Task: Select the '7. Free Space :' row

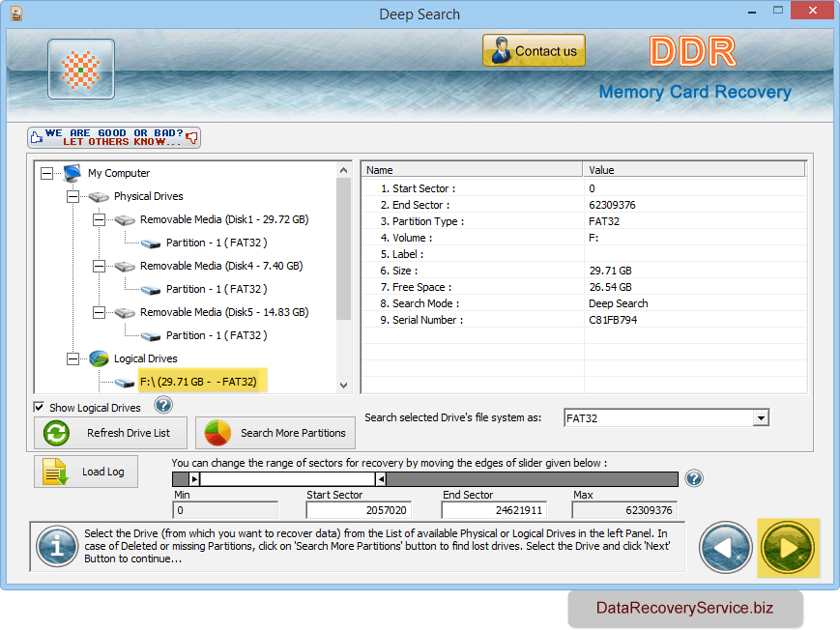Action: point(584,287)
